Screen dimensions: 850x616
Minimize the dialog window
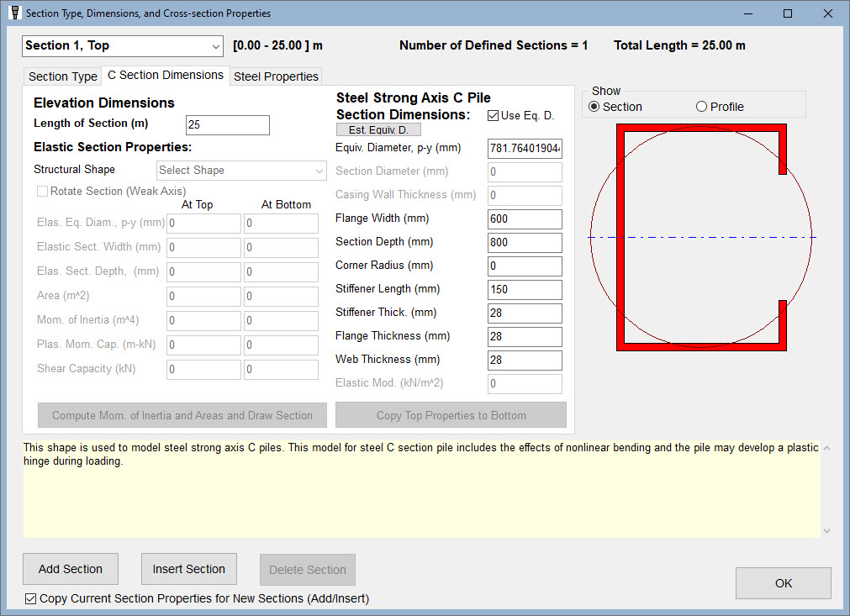748,13
